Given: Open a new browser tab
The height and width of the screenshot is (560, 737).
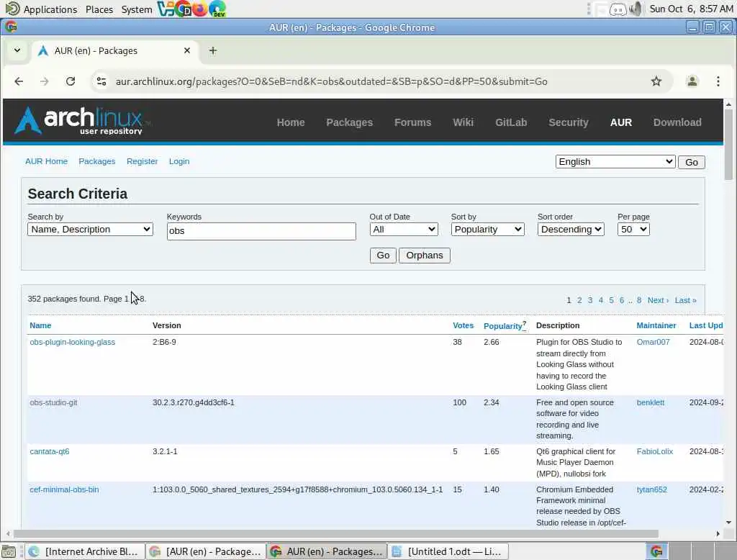Looking at the screenshot, I should (213, 50).
